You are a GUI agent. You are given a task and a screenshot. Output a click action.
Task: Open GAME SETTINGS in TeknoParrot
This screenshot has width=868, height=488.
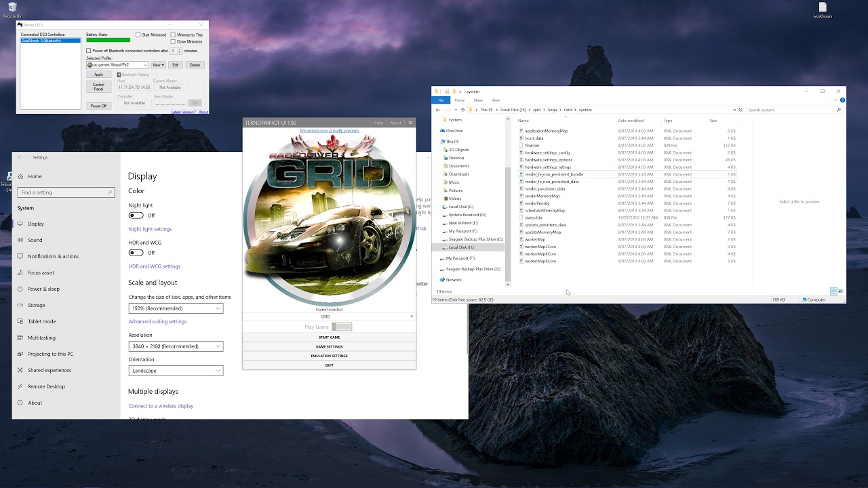[329, 346]
